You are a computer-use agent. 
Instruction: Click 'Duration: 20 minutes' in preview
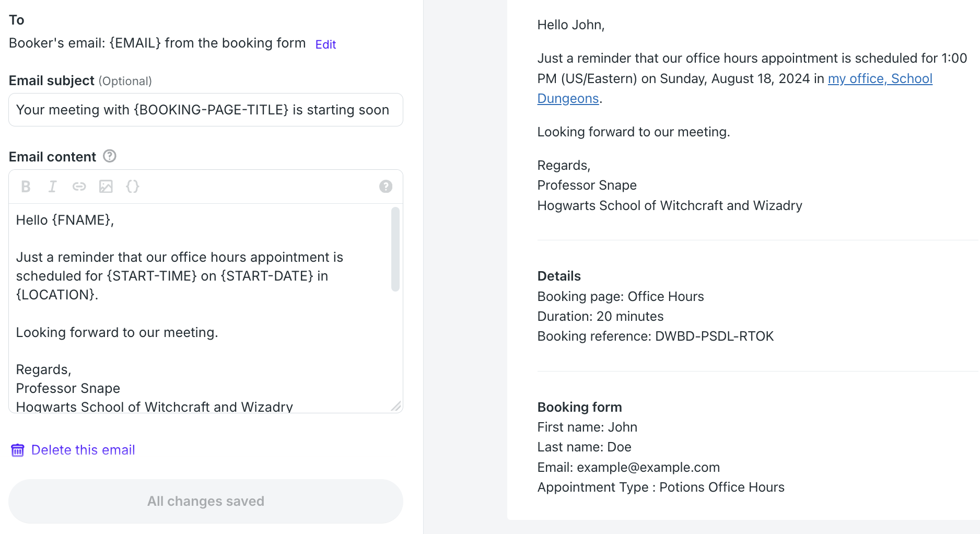(600, 316)
